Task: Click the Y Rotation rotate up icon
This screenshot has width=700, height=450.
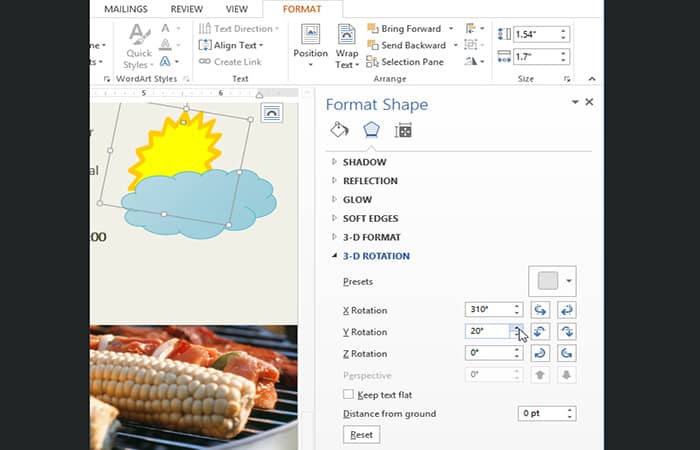Action: [x=540, y=332]
